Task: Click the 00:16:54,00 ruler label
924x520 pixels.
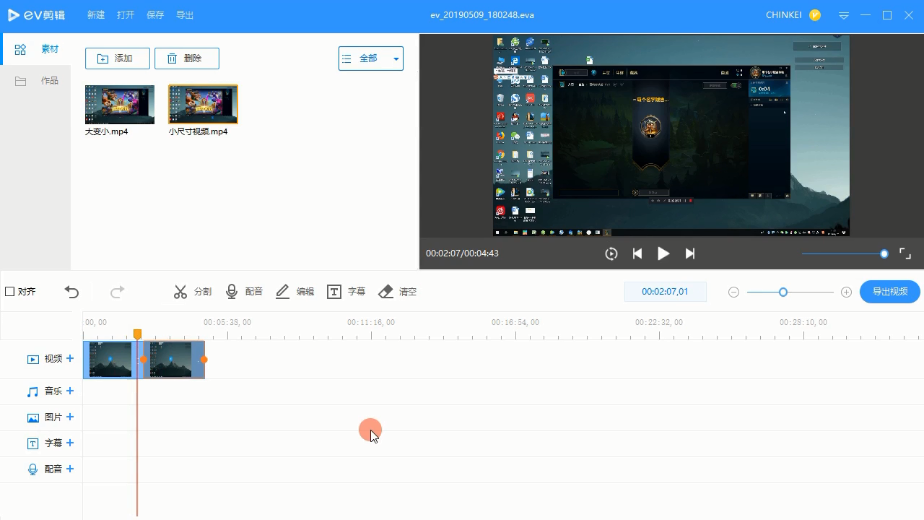Action: (x=515, y=322)
